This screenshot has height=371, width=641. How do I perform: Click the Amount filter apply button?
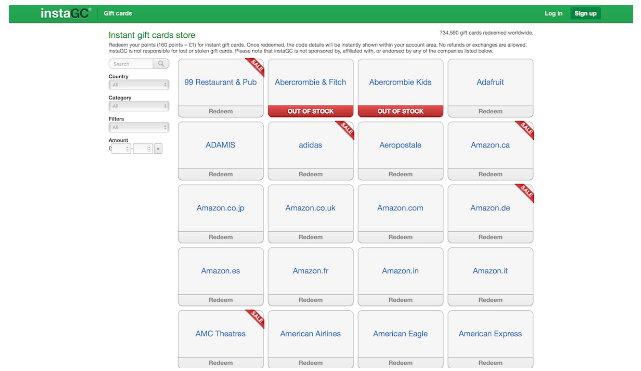(x=158, y=149)
